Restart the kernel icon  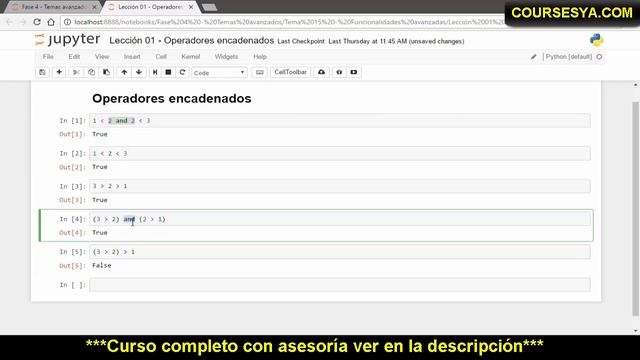182,72
